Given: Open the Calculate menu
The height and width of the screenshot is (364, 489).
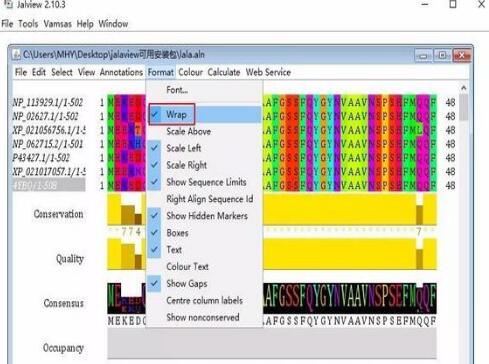Looking at the screenshot, I should tap(224, 72).
